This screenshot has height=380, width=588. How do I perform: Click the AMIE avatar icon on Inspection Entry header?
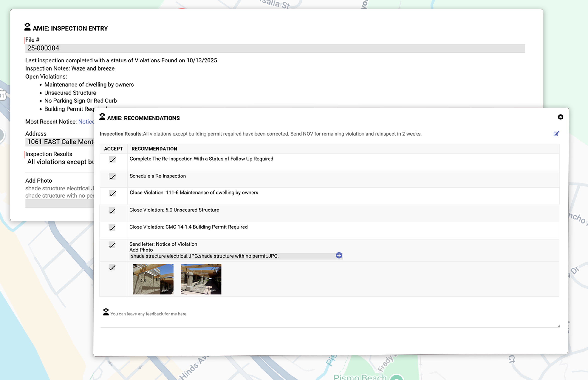click(x=27, y=27)
